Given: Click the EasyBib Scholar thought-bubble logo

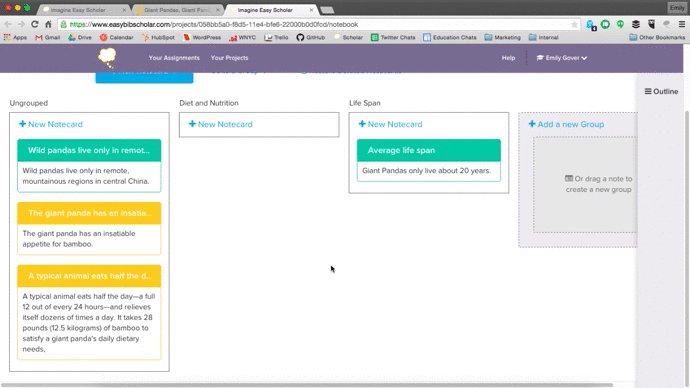Looking at the screenshot, I should (x=107, y=58).
